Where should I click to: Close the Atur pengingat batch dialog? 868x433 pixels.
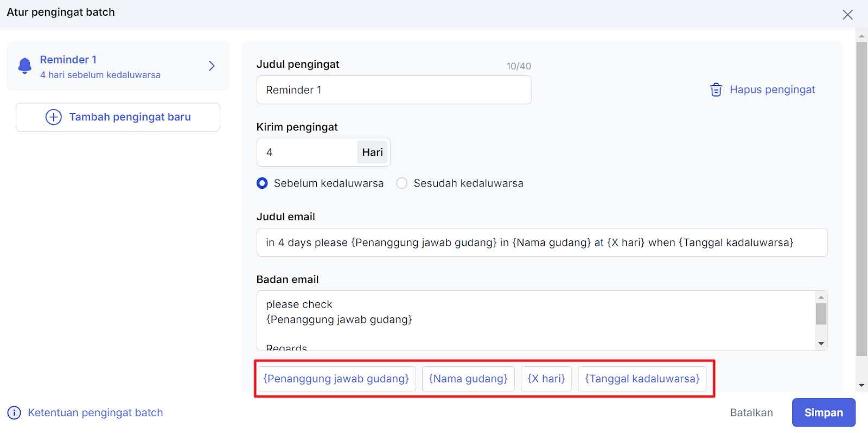coord(847,15)
